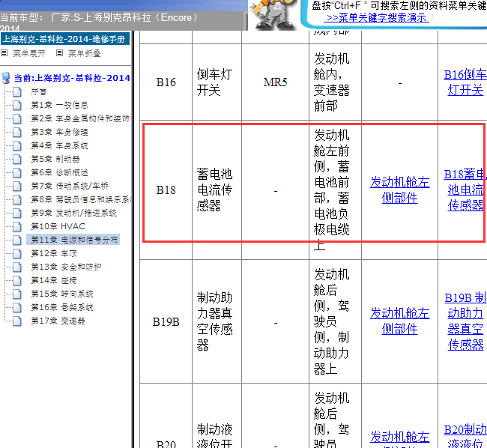This screenshot has width=487, height=448.
Task: Click the page icon beside 第14章 座椅
Action: pyautogui.click(x=17, y=281)
